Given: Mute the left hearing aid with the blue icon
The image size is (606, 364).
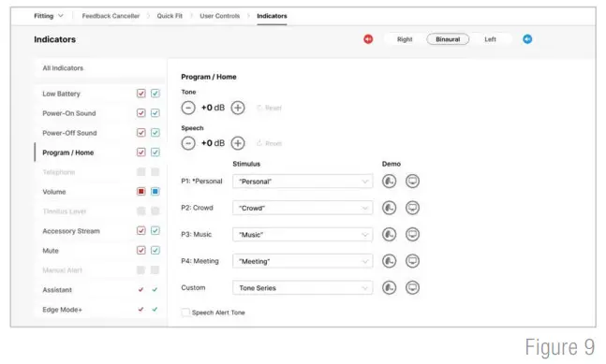Looking at the screenshot, I should tap(527, 39).
